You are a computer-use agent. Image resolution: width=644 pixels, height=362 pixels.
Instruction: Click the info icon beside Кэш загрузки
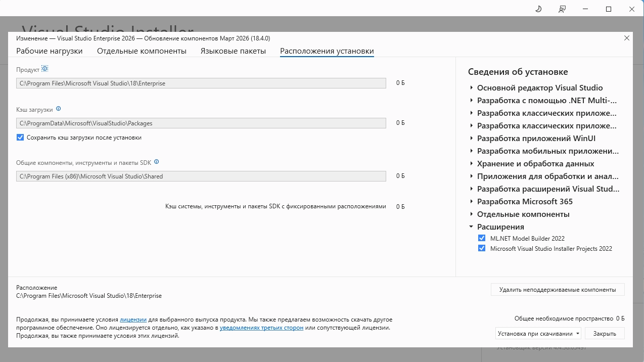coord(59,109)
